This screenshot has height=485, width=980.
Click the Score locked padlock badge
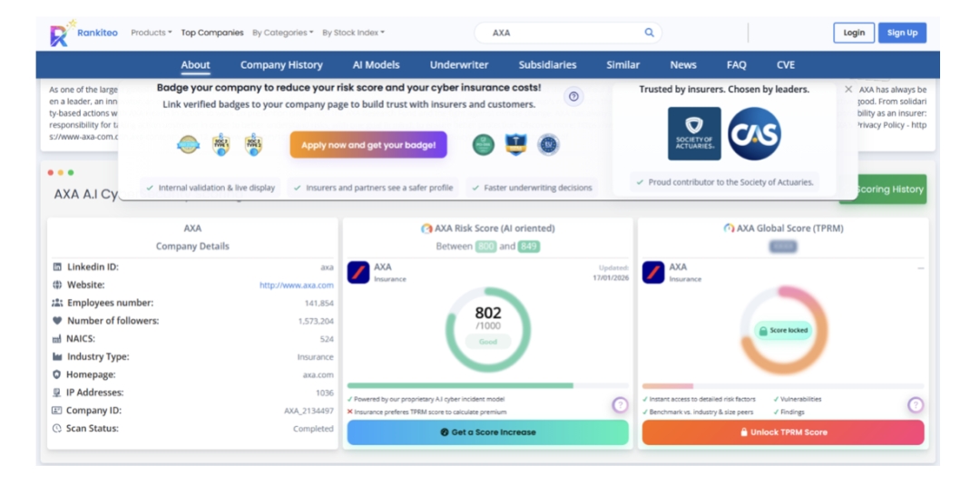pos(782,331)
